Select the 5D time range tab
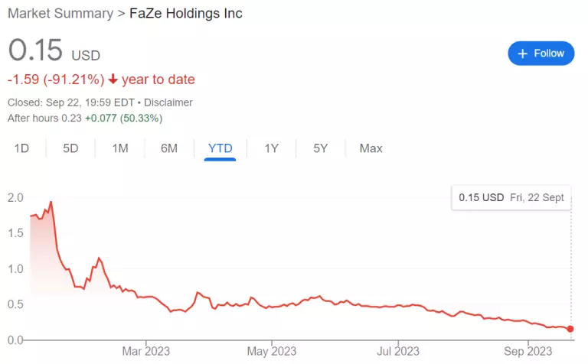This screenshot has height=364, width=588. tap(70, 148)
